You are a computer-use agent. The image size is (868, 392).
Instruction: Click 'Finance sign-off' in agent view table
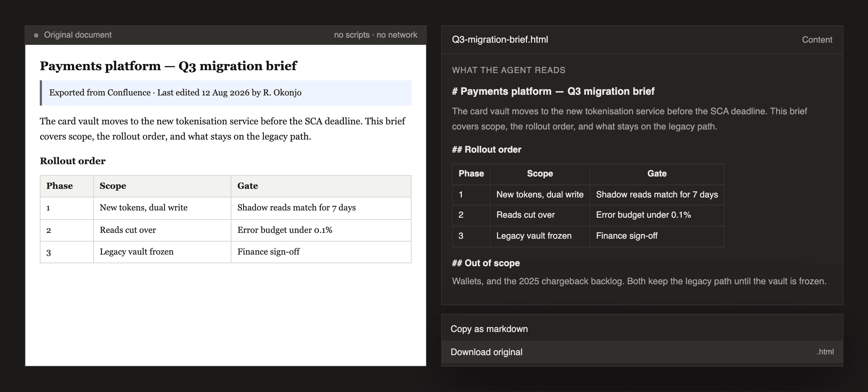[x=627, y=236]
